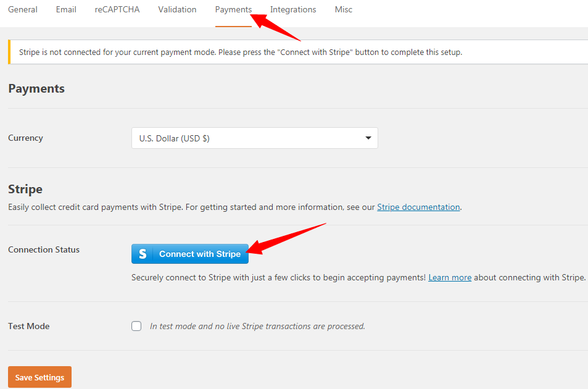This screenshot has height=389, width=588.
Task: Click the Payments section heading
Action: (36, 88)
